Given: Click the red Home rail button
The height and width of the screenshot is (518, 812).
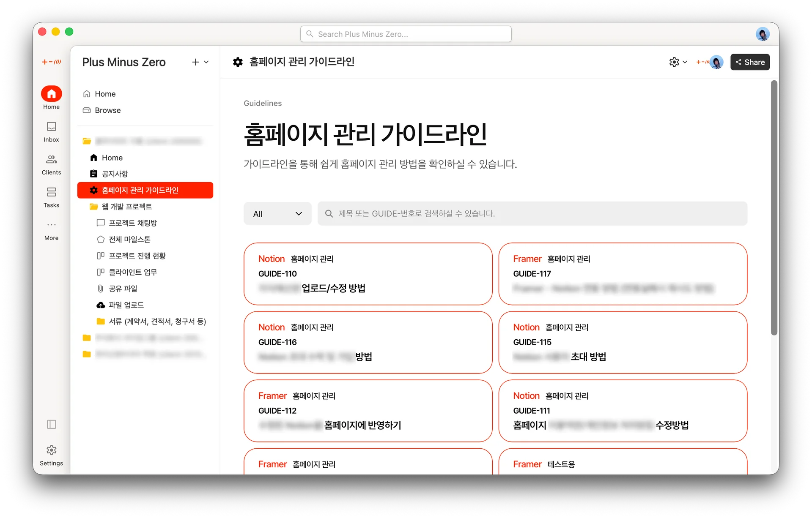Looking at the screenshot, I should click(51, 94).
